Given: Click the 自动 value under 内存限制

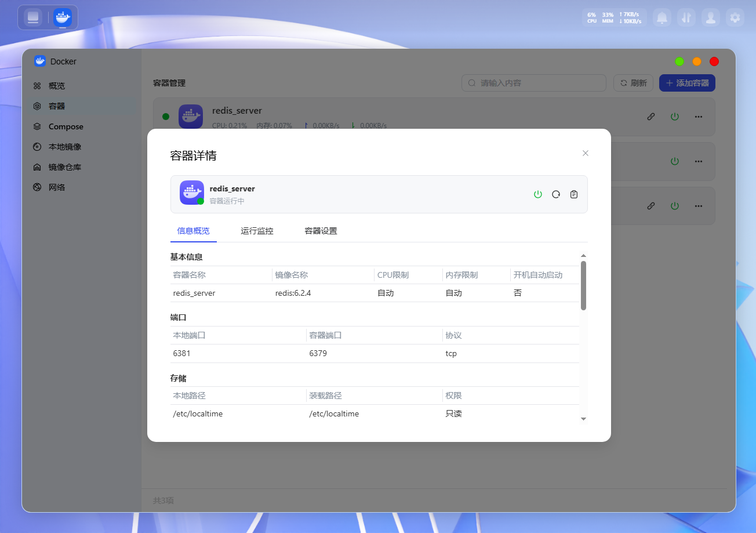Looking at the screenshot, I should (453, 293).
